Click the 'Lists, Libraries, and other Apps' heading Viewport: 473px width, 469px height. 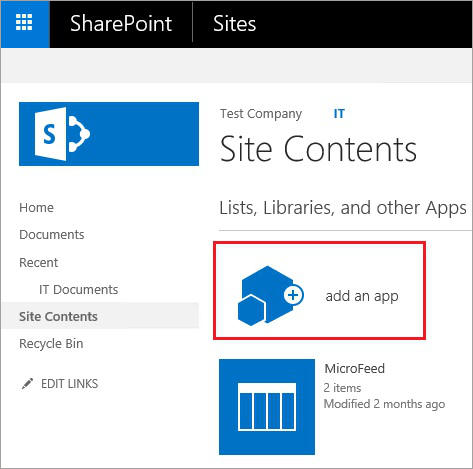point(343,208)
